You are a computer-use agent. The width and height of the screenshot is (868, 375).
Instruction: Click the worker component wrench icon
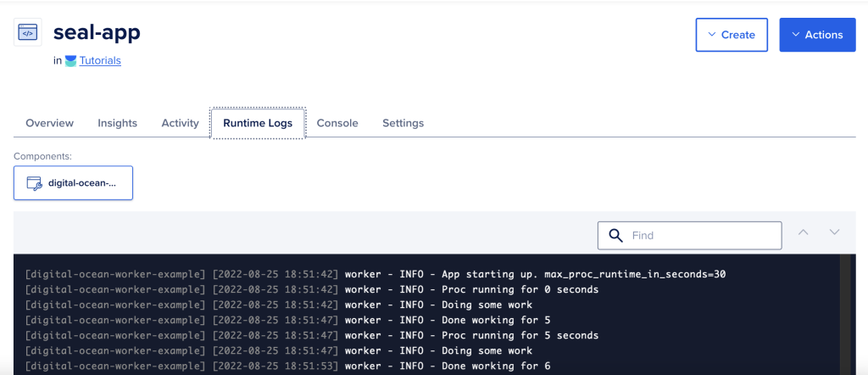click(x=34, y=183)
